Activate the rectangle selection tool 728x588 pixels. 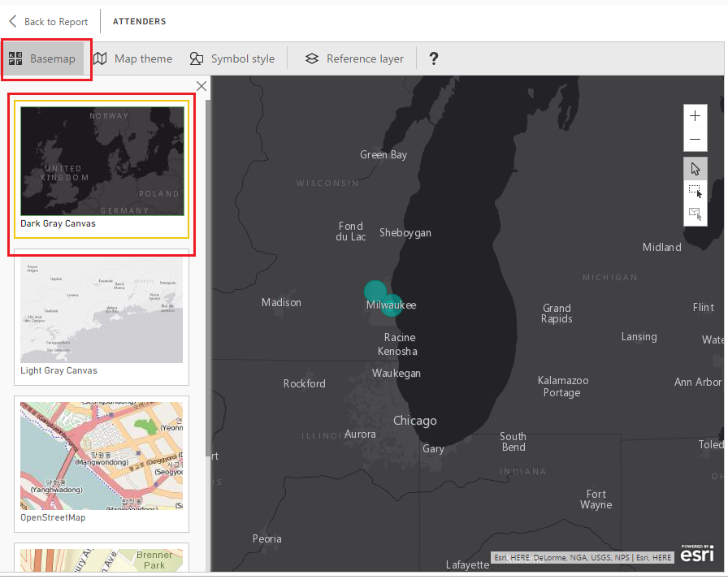coord(695,191)
